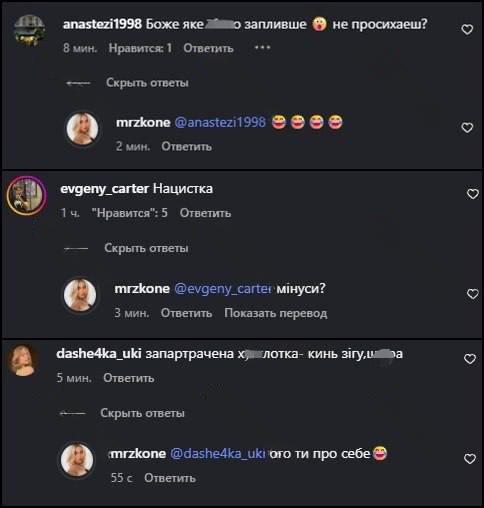Open evgeny_carter's story-ringed avatar

(x=27, y=195)
